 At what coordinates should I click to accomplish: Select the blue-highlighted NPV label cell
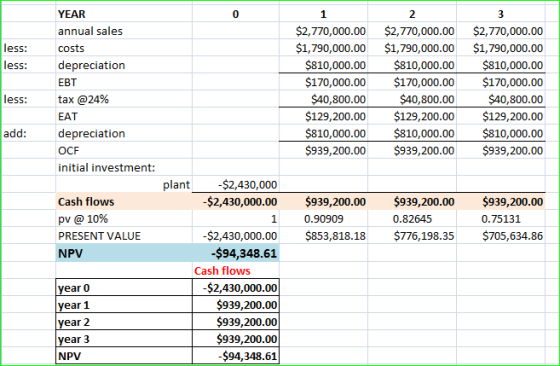point(124,253)
